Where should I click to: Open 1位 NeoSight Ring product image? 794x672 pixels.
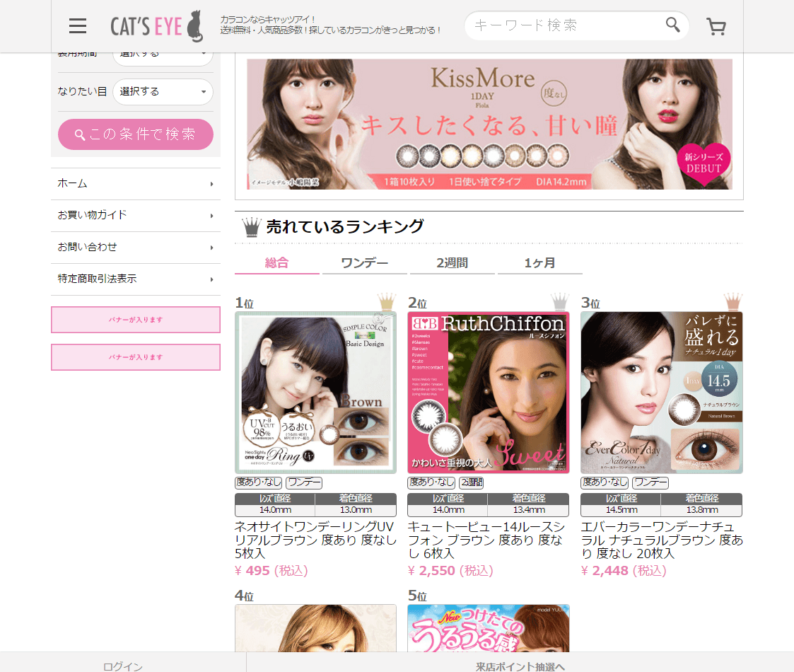[x=315, y=393]
